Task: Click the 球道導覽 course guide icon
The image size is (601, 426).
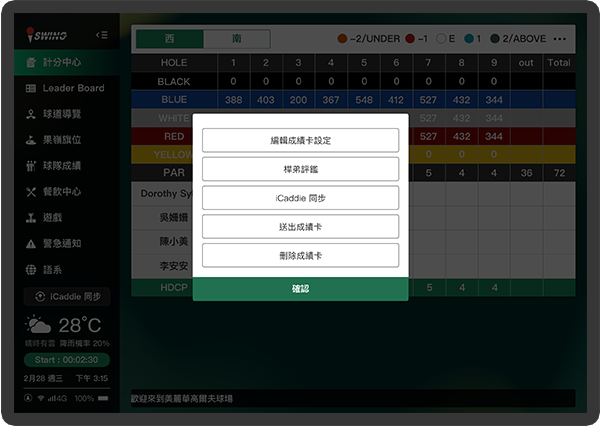Action: click(x=31, y=115)
